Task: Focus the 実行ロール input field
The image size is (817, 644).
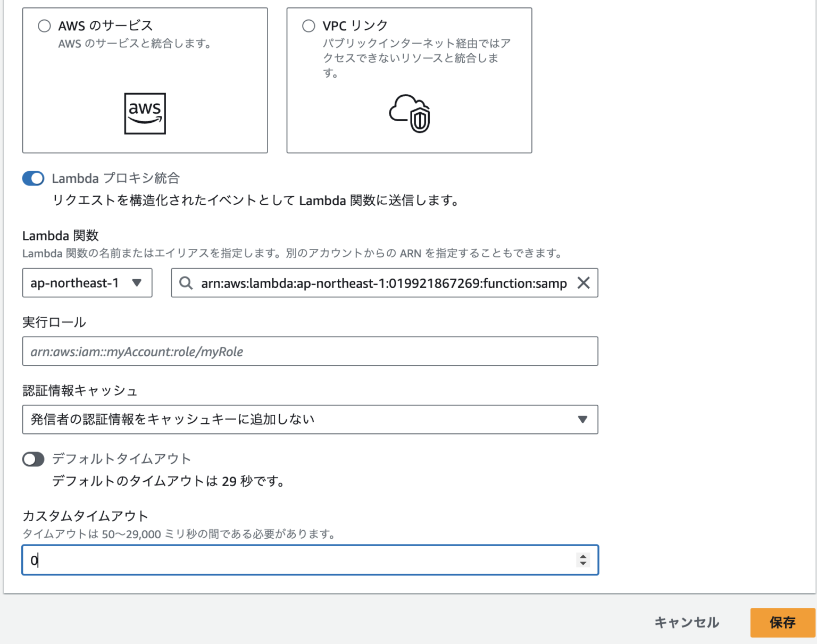Action: coord(310,352)
